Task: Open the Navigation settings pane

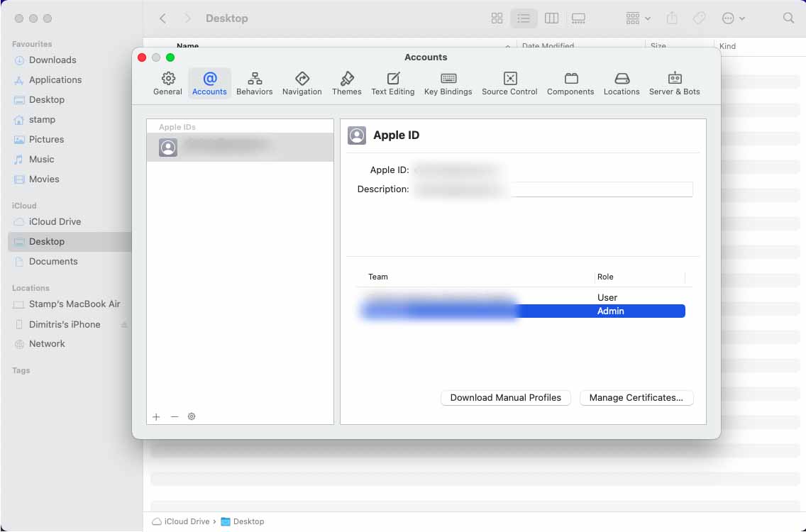Action: click(x=302, y=83)
